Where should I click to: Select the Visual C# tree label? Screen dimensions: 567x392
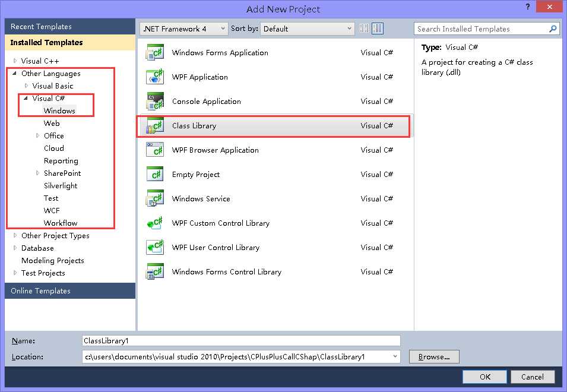(49, 98)
